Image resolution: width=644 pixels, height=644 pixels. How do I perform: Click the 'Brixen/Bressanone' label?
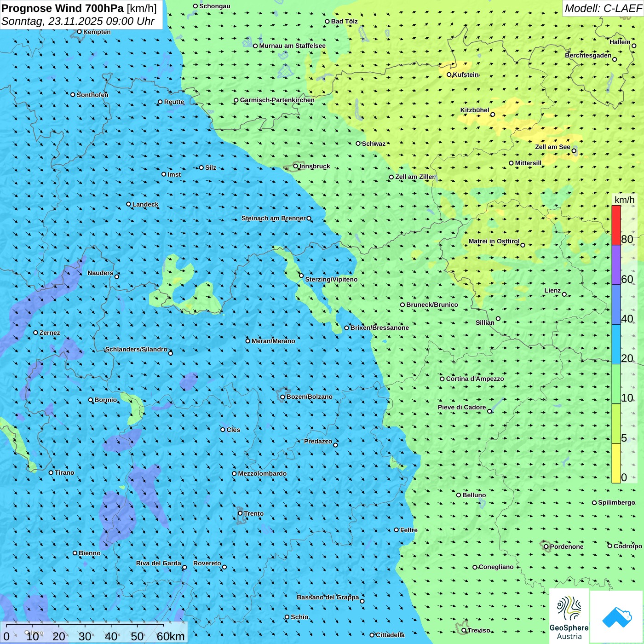[379, 328]
